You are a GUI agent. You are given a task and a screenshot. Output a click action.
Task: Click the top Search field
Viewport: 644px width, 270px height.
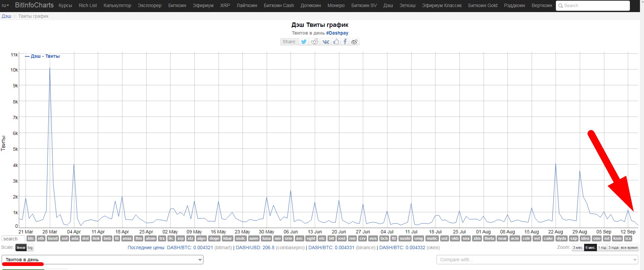[x=593, y=6]
